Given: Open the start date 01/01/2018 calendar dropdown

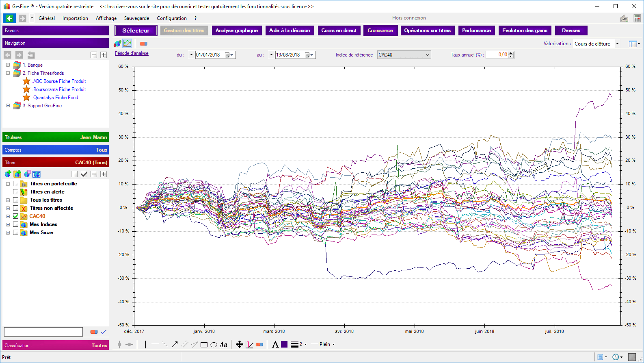Looking at the screenshot, I should 229,55.
